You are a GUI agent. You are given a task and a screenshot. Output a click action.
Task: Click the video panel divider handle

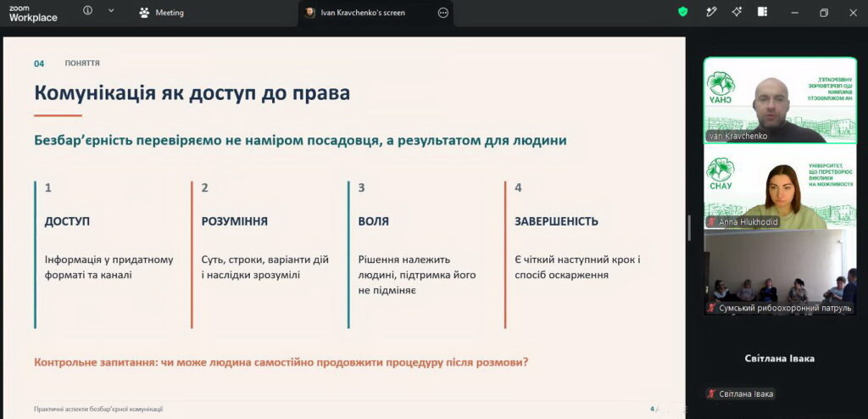(x=689, y=228)
